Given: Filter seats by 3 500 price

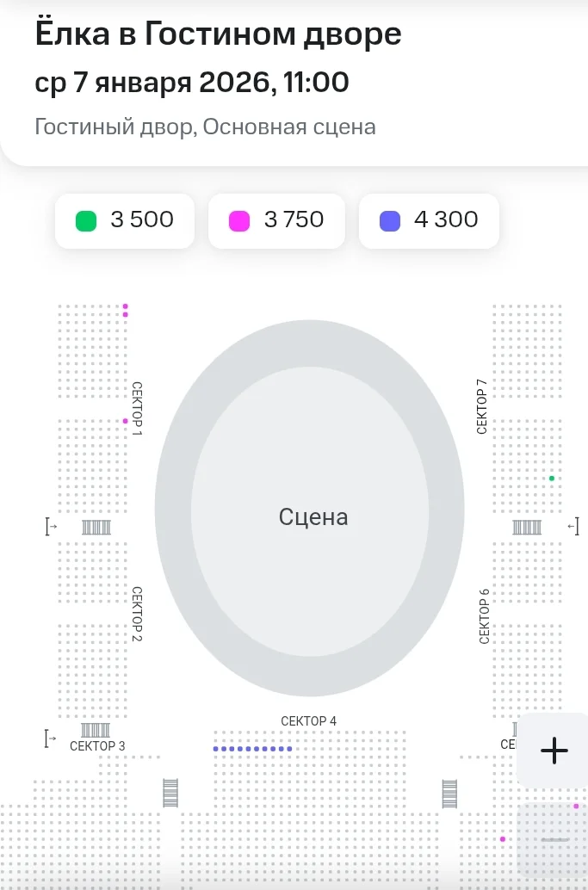Looking at the screenshot, I should 125,221.
